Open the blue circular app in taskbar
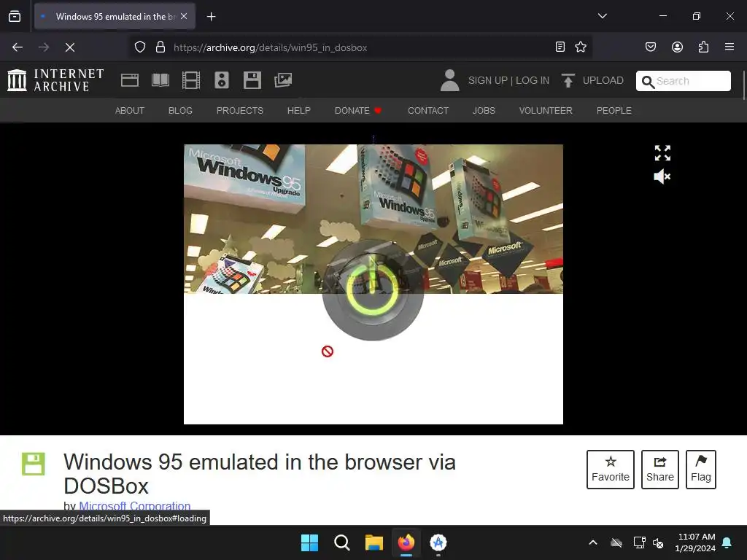Image resolution: width=747 pixels, height=560 pixels. (438, 542)
